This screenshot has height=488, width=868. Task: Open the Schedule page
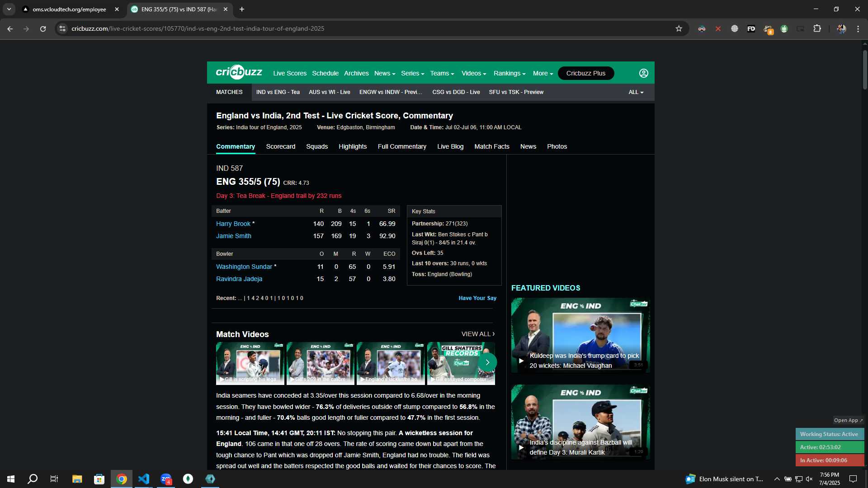click(x=325, y=73)
